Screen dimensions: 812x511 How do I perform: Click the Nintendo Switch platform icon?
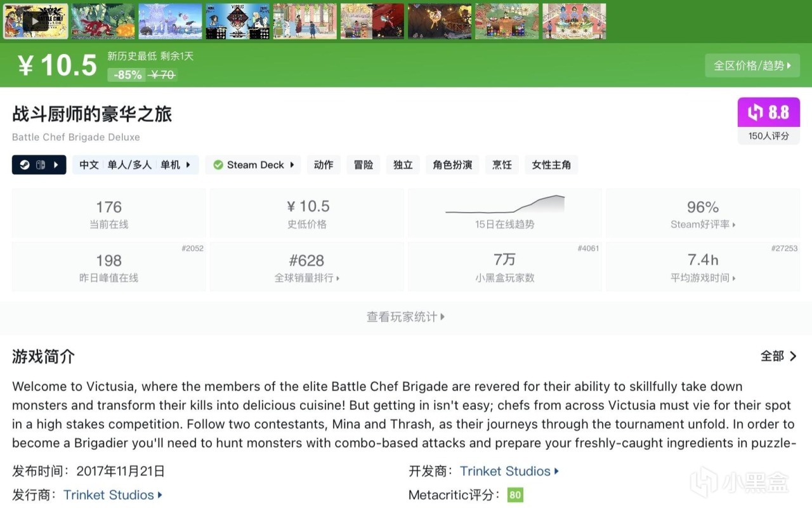tap(39, 165)
